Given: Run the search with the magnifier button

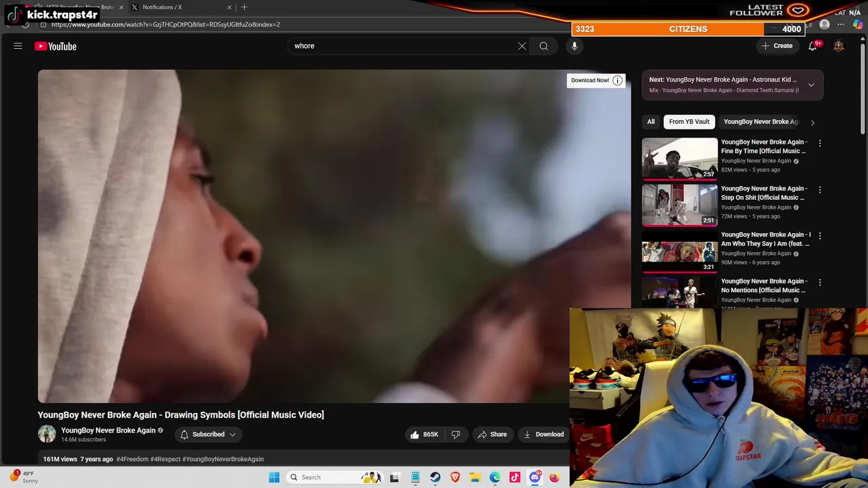Looking at the screenshot, I should pyautogui.click(x=544, y=46).
